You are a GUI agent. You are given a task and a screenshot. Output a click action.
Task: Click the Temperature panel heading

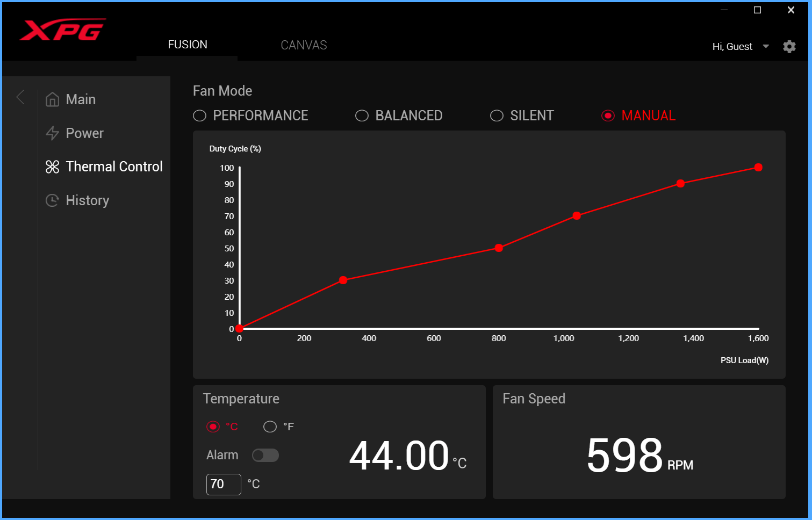(x=241, y=399)
